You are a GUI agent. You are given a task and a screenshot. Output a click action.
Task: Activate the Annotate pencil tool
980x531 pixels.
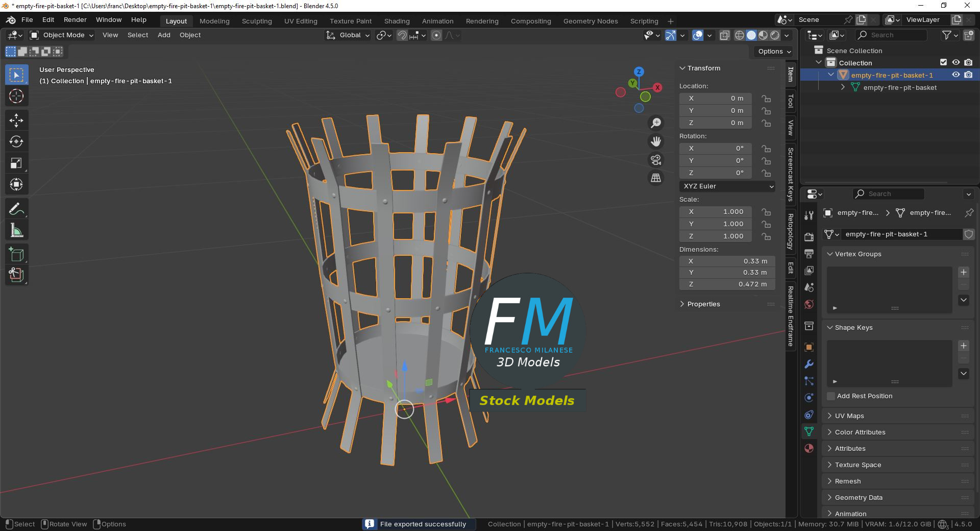click(16, 209)
